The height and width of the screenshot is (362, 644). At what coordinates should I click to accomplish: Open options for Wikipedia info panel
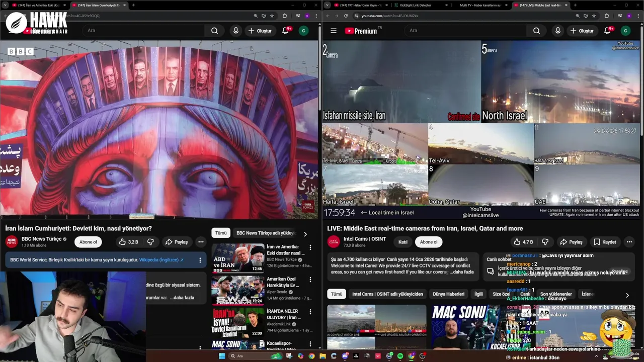tap(200, 260)
